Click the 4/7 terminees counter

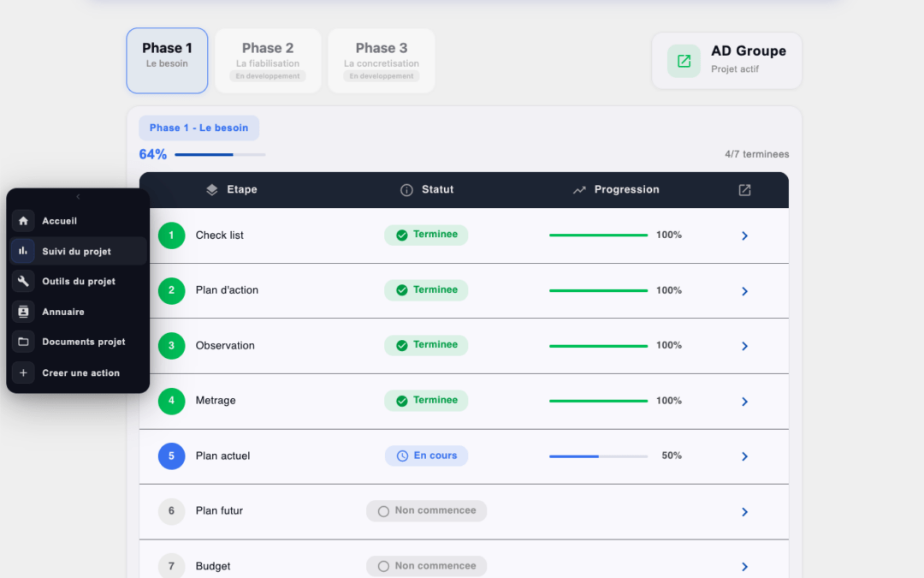pos(756,154)
